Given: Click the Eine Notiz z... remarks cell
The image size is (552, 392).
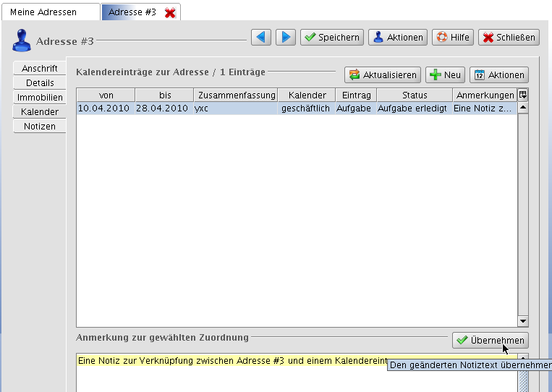Looking at the screenshot, I should pyautogui.click(x=485, y=108).
